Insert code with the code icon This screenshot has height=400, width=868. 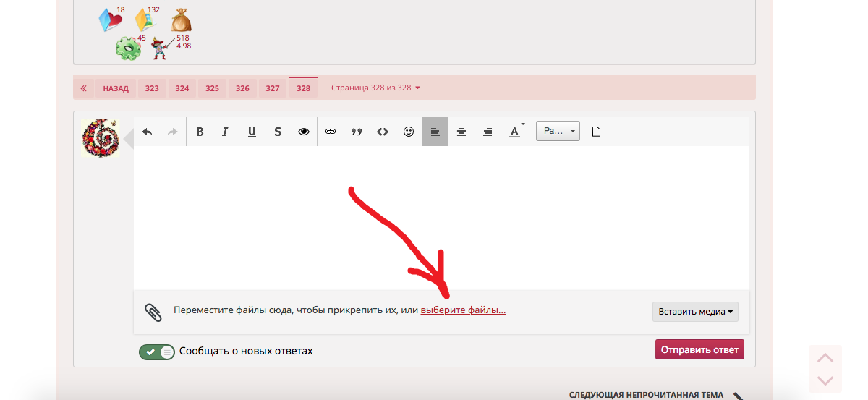(x=383, y=132)
